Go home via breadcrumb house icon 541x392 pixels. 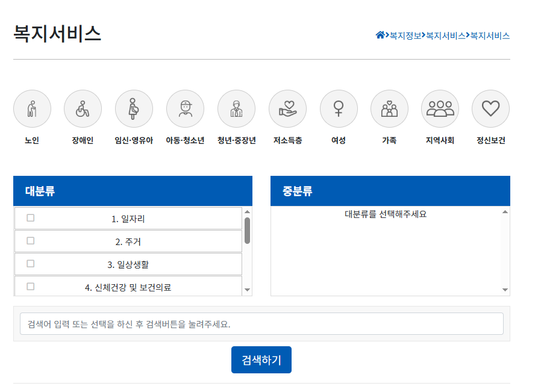point(380,35)
